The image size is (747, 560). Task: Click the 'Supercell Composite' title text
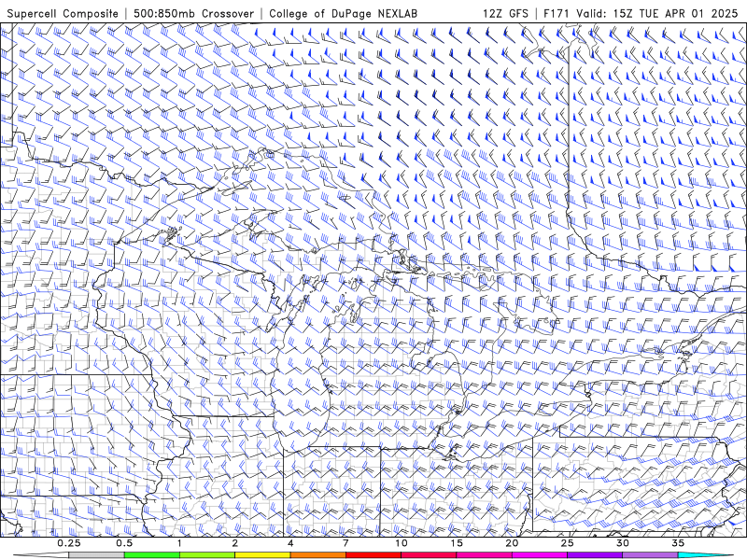pyautogui.click(x=63, y=13)
